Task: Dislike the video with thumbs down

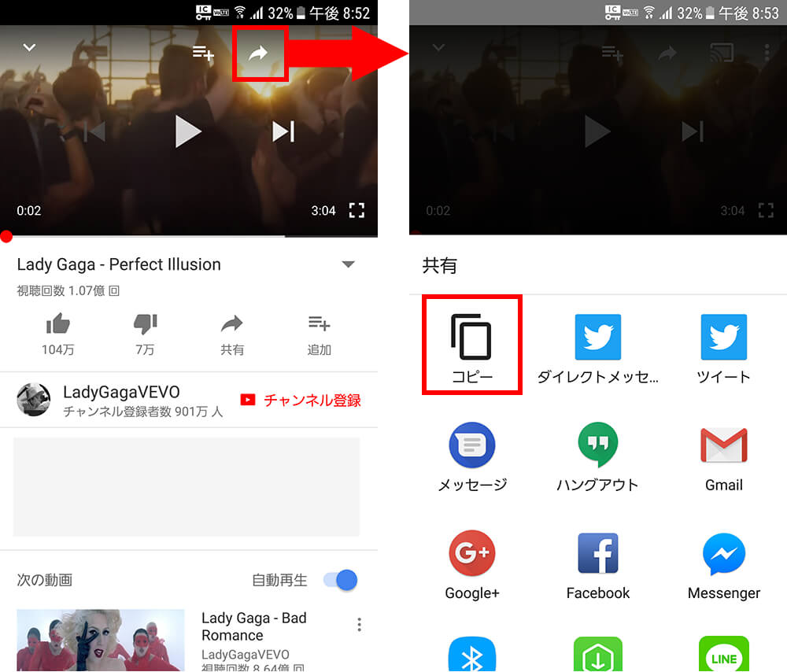Action: click(146, 323)
